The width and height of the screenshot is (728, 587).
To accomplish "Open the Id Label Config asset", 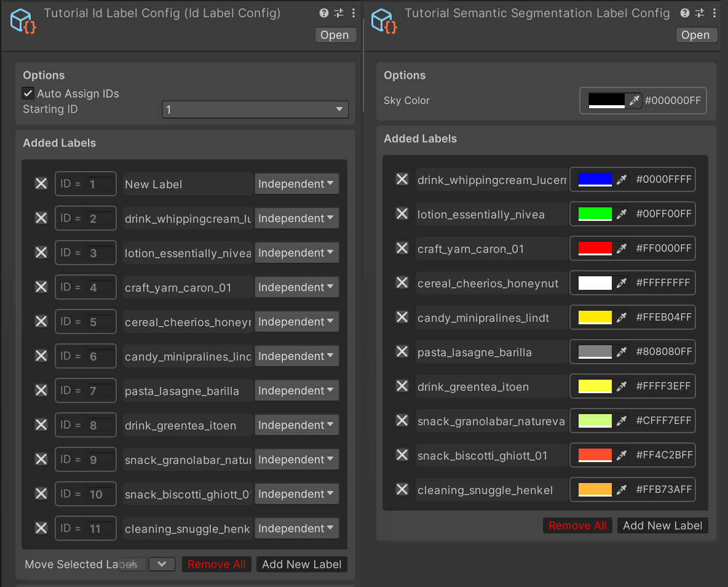I will coord(334,35).
